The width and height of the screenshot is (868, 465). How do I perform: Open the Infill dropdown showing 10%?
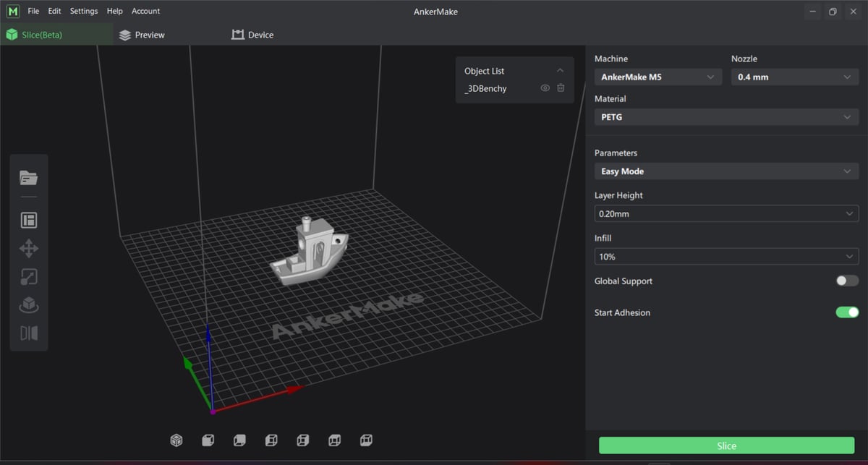click(x=727, y=257)
